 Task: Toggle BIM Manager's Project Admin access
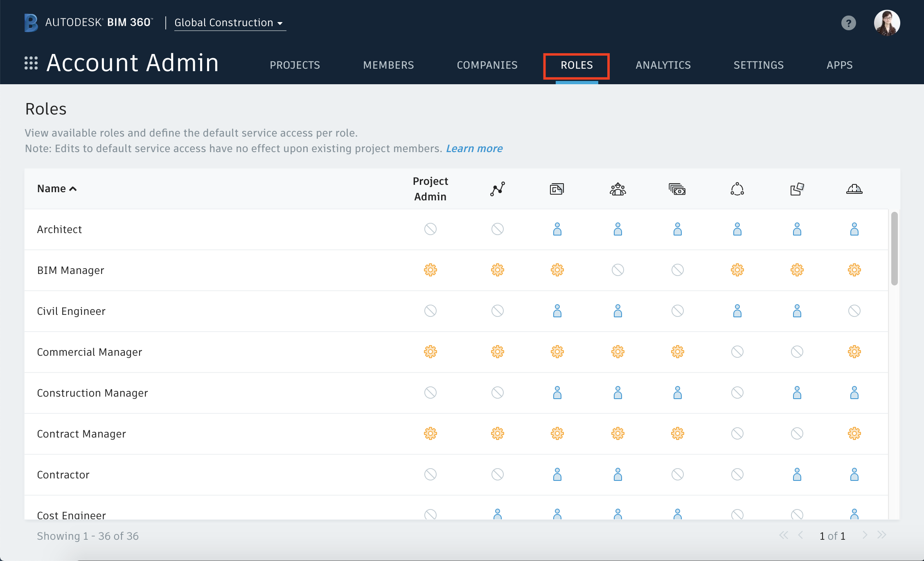point(430,270)
